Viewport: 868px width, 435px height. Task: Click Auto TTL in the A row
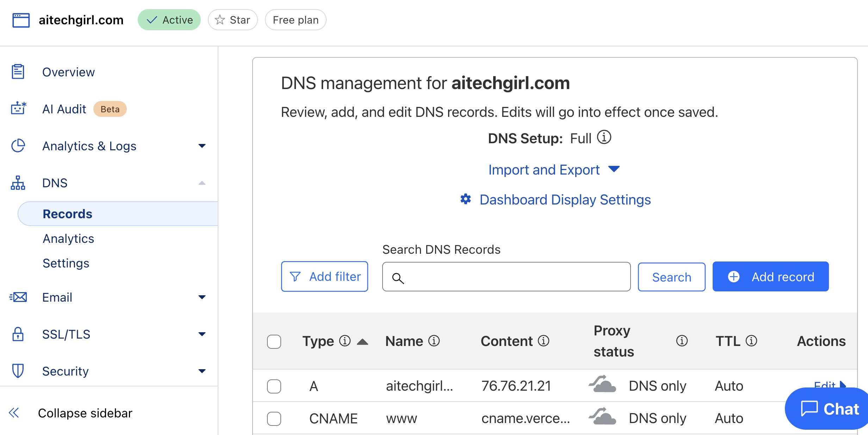(729, 386)
